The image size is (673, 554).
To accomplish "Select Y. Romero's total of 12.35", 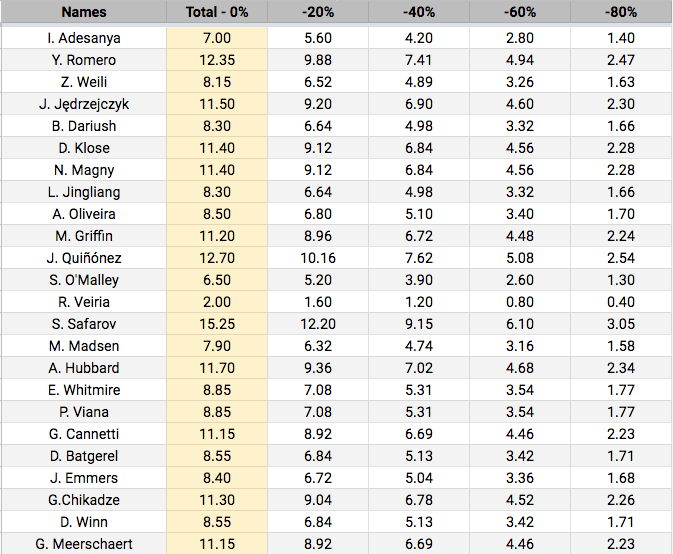I will click(217, 60).
